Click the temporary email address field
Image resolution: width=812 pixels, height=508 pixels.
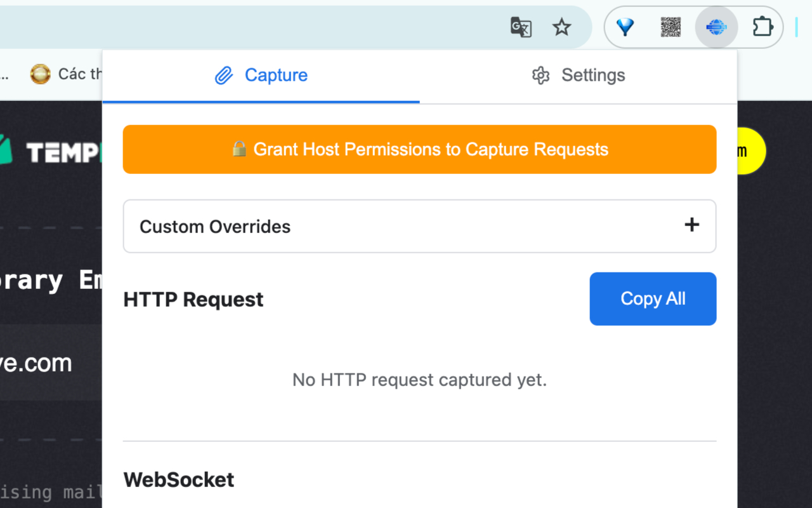(51, 363)
